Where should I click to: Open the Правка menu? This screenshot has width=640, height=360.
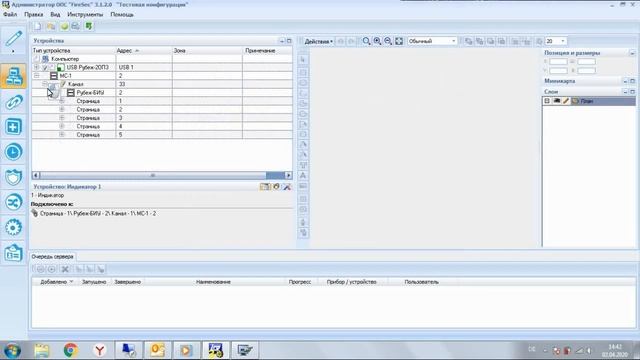pos(33,14)
